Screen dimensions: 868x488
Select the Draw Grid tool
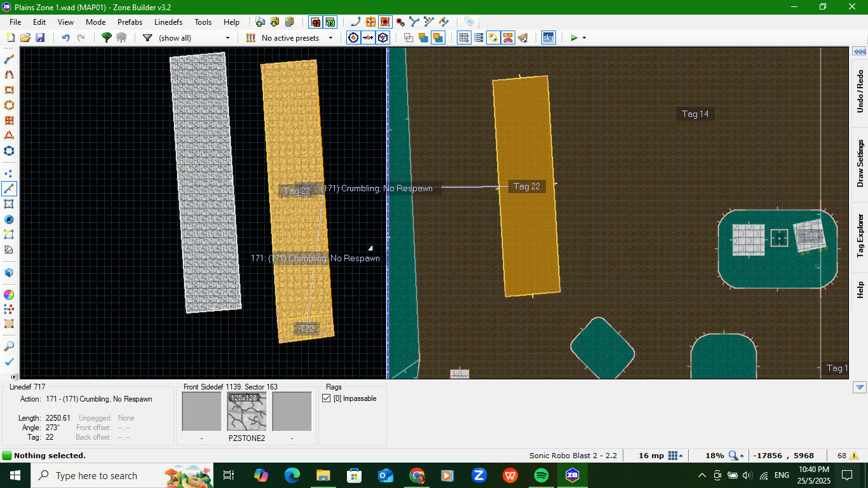click(x=9, y=120)
